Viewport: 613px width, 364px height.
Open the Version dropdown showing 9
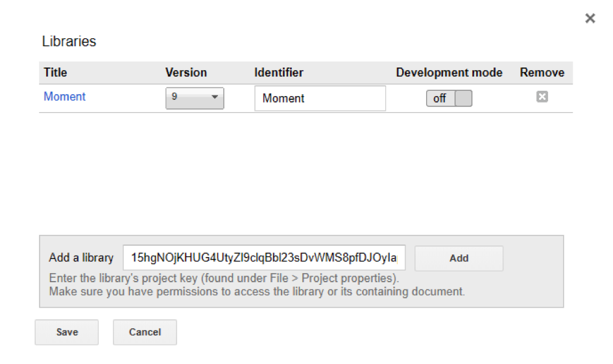(195, 98)
